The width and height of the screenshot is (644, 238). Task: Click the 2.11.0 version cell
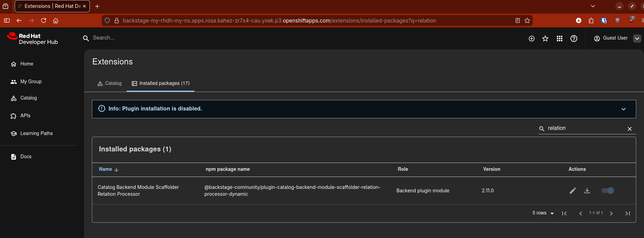[x=488, y=191]
